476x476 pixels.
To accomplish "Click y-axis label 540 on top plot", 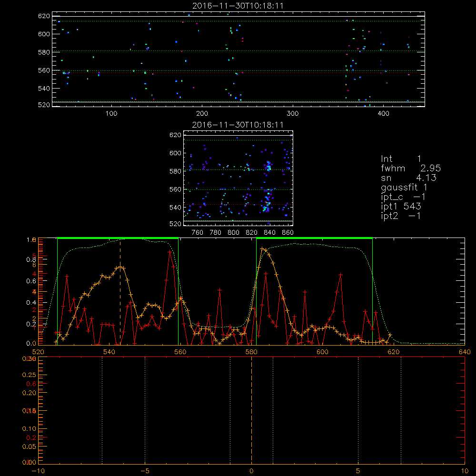I will [x=44, y=89].
